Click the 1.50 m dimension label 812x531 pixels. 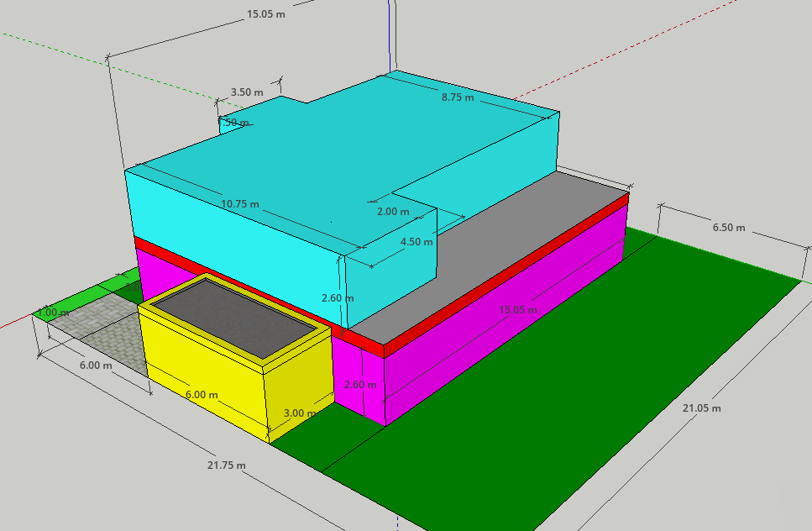click(234, 123)
